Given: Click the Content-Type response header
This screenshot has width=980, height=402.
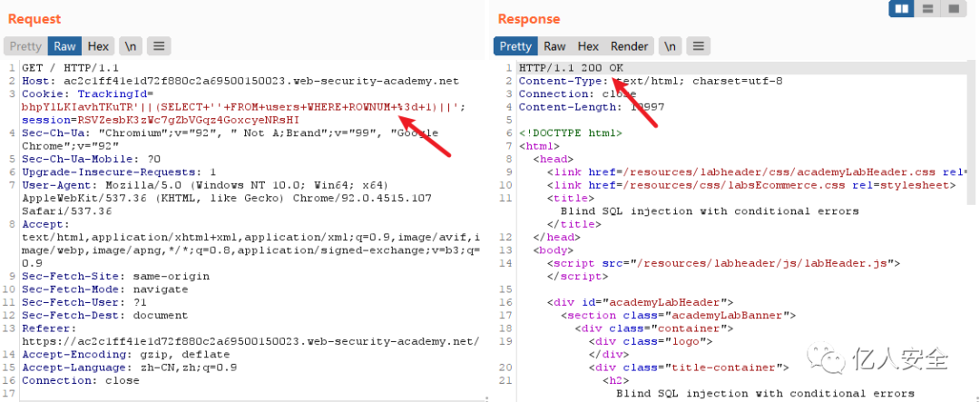Looking at the screenshot, I should (651, 82).
